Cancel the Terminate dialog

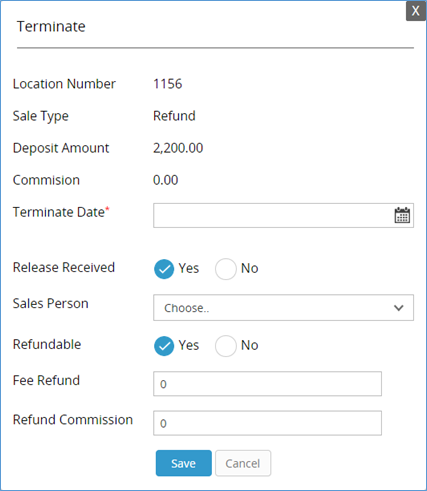pyautogui.click(x=243, y=463)
